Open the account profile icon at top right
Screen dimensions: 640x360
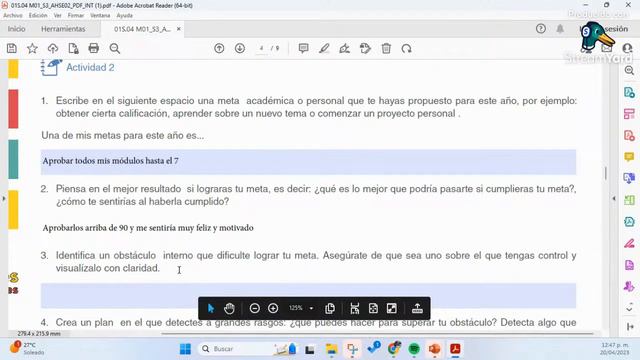click(x=627, y=48)
